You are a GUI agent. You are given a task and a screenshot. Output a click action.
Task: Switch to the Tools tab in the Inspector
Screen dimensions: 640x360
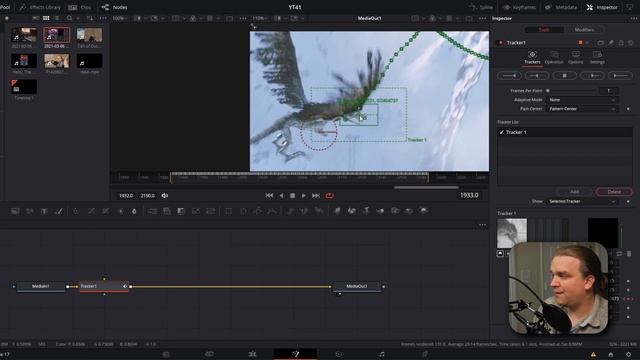[x=544, y=30]
